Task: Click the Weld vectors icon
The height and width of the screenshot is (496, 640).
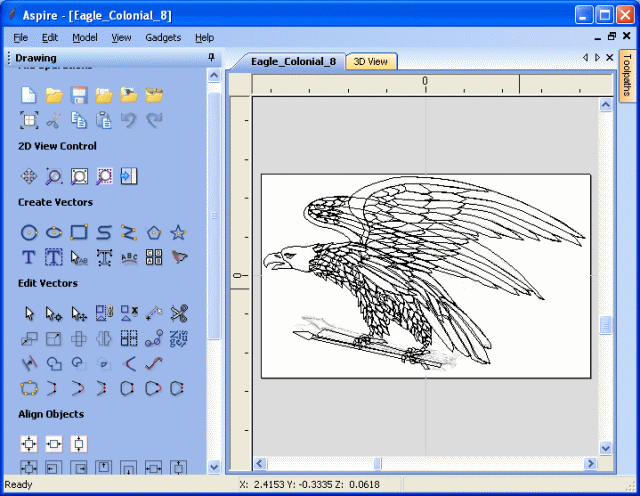Action: click(54, 363)
